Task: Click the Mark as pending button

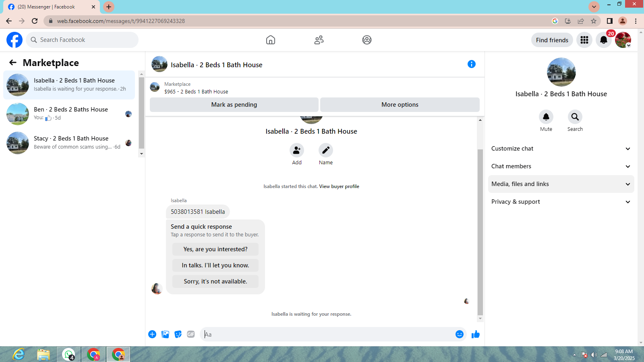Action: [234, 105]
